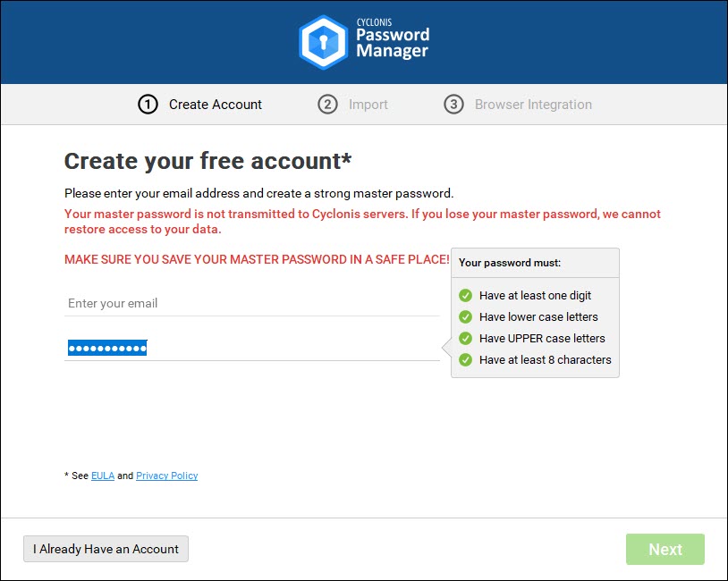Click the 'Have at least one digit' text
728x581 pixels.
[535, 296]
